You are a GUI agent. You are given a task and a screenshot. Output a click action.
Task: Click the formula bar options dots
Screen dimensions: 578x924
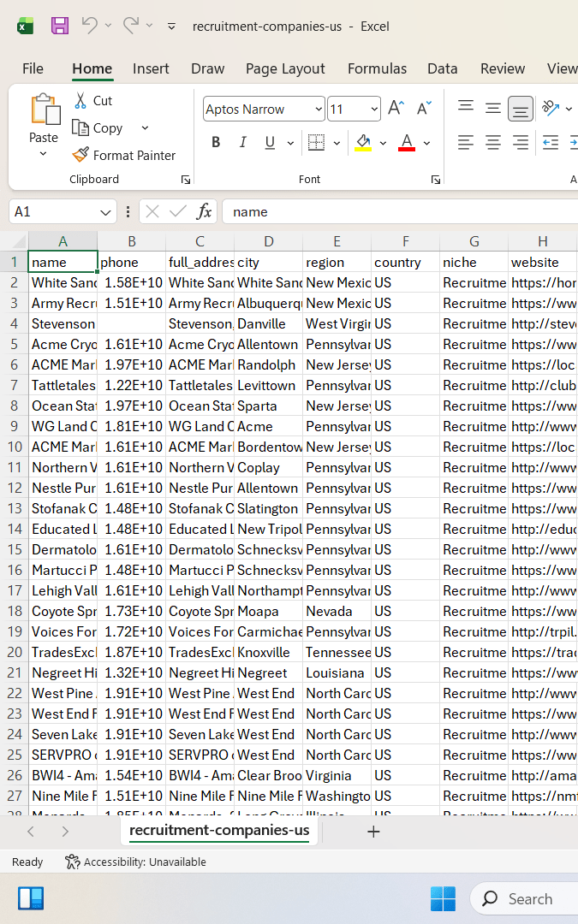128,211
